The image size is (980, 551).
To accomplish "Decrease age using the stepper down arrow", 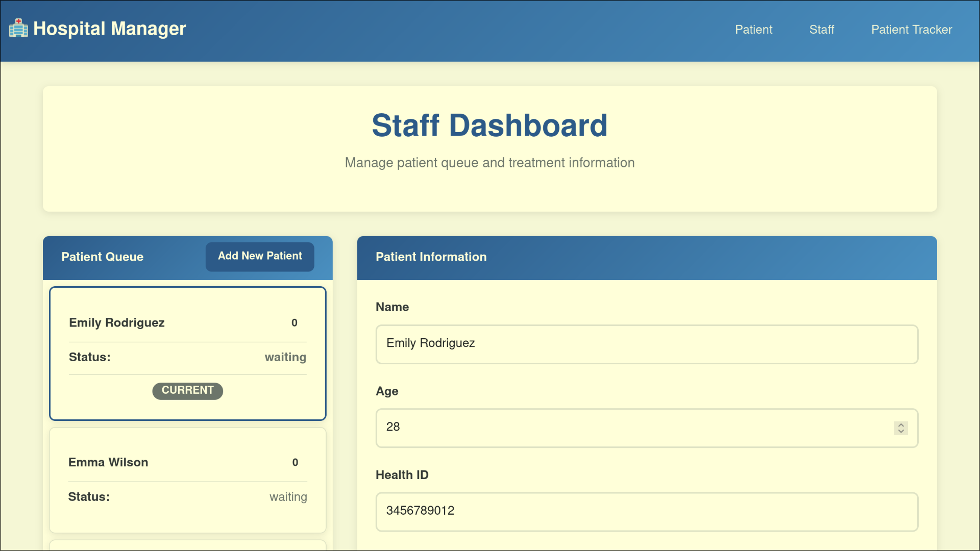I will (901, 432).
